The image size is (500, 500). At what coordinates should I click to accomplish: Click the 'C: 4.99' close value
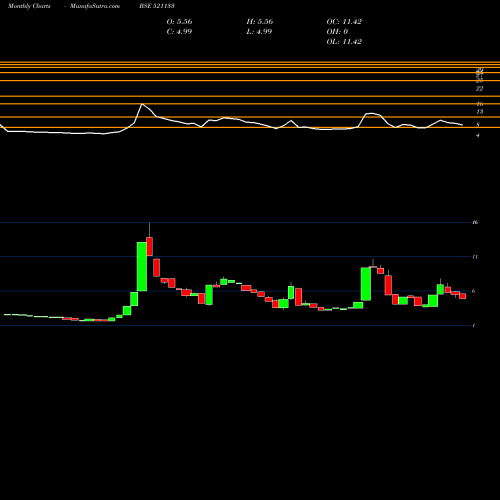pos(179,32)
